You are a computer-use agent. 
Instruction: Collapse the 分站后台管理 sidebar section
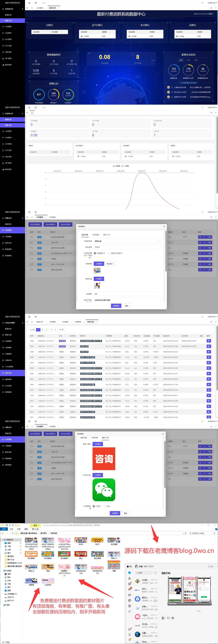click(x=23, y=323)
